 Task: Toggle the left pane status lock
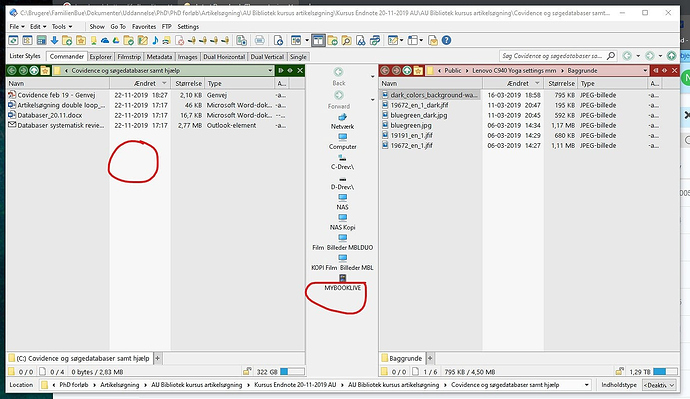247,372
